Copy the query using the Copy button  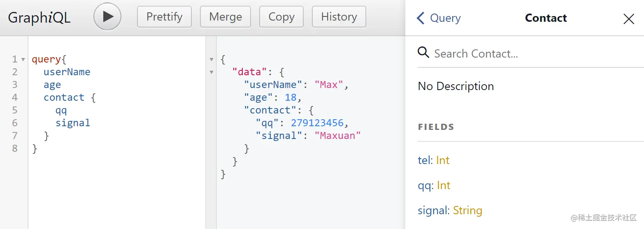pyautogui.click(x=281, y=17)
